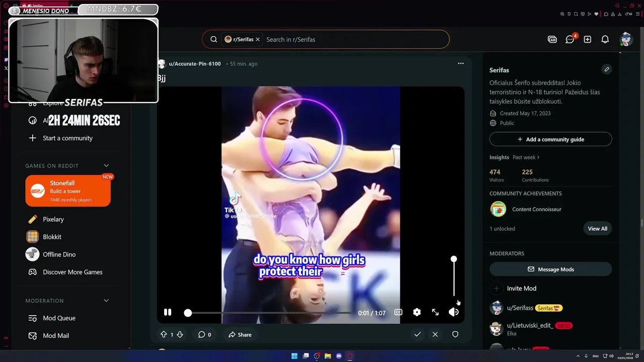Image resolution: width=644 pixels, height=362 pixels.
Task: Open u/Accurate-Pin-6100 profile
Action: 195,64
